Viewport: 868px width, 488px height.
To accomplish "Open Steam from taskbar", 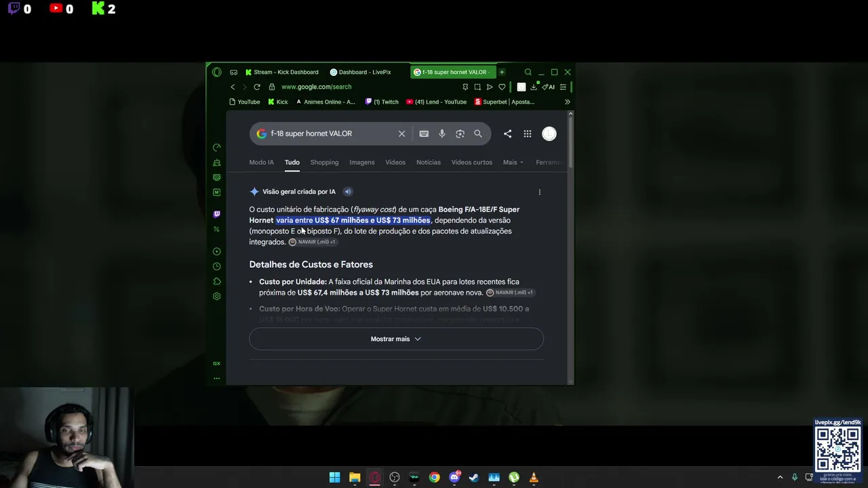I will 474,477.
